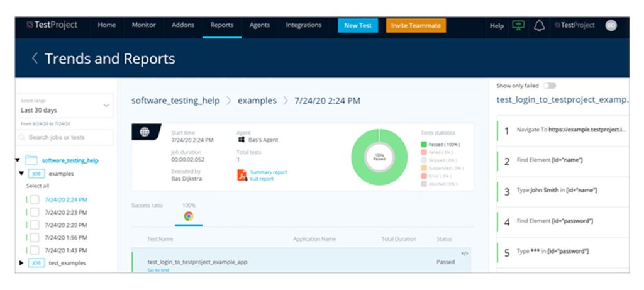Viewport: 644px width, 290px height.
Task: Open the Addons menu
Action: (183, 25)
